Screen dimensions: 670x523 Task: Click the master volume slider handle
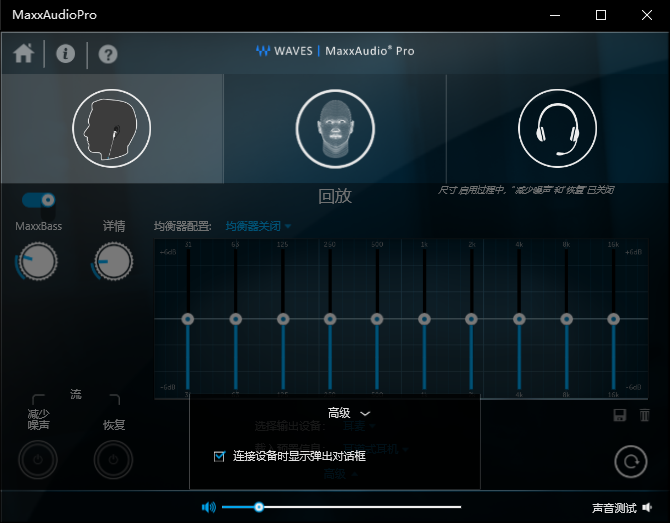click(x=259, y=507)
